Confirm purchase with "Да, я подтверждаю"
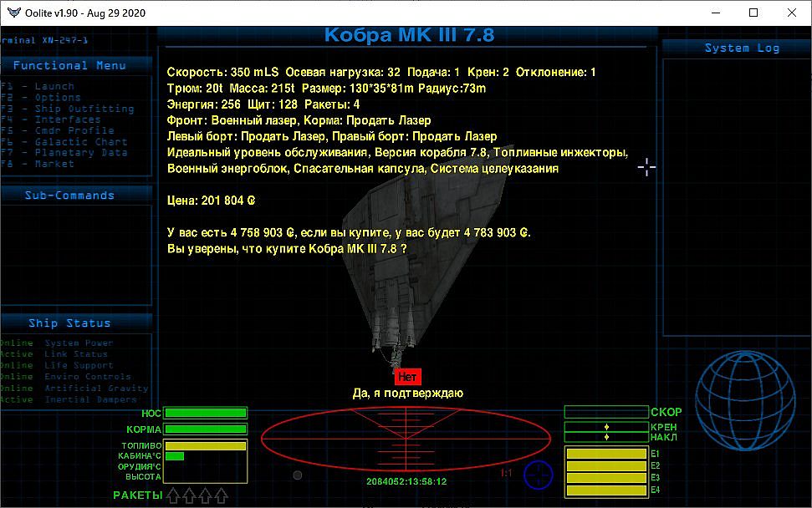 click(x=407, y=393)
